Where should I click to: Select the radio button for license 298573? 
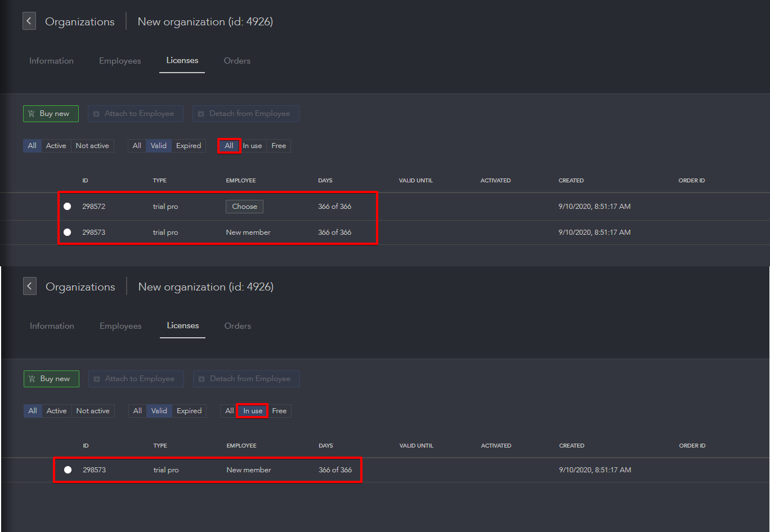pos(67,232)
